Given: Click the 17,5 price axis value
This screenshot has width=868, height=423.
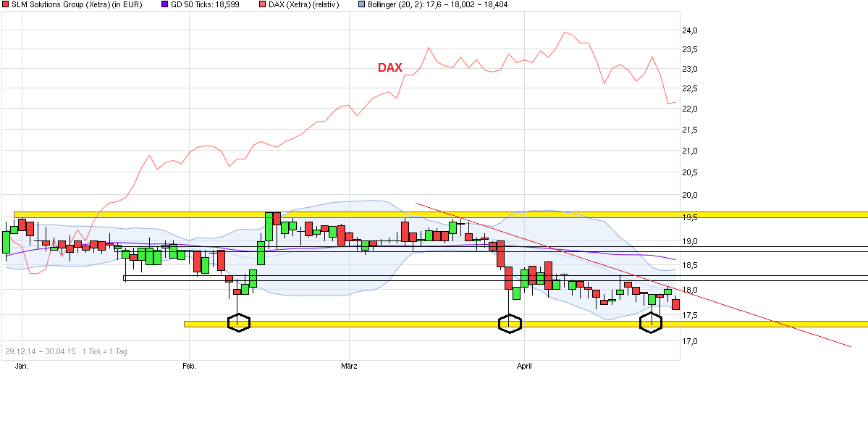Looking at the screenshot, I should point(691,315).
